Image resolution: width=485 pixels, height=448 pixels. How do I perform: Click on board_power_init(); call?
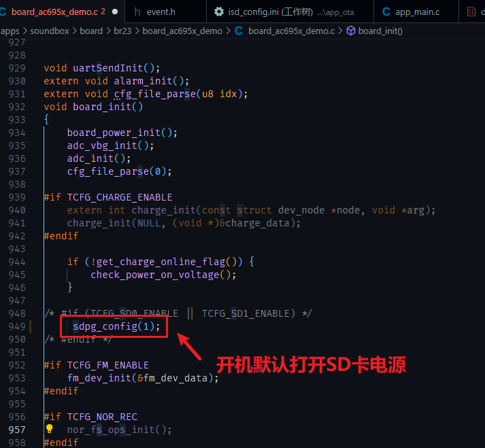pos(122,133)
